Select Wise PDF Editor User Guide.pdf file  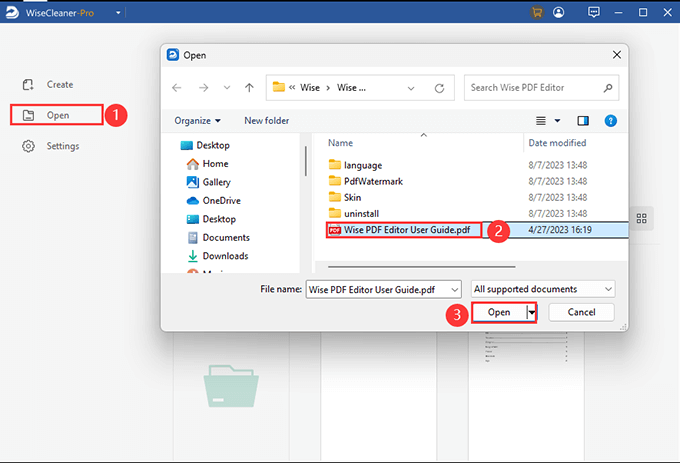[x=407, y=230]
